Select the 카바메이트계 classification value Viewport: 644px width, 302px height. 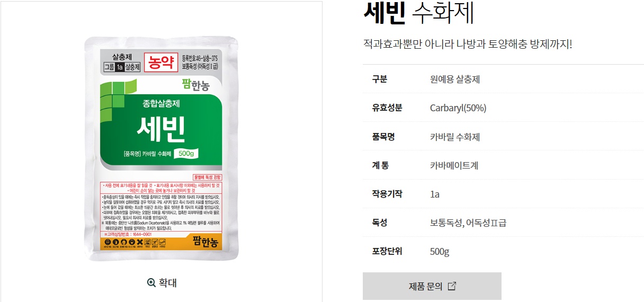[x=454, y=165]
